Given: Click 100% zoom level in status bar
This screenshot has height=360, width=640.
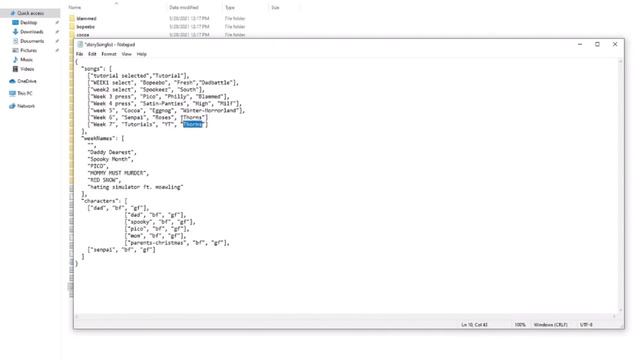Looking at the screenshot, I should 520,325.
